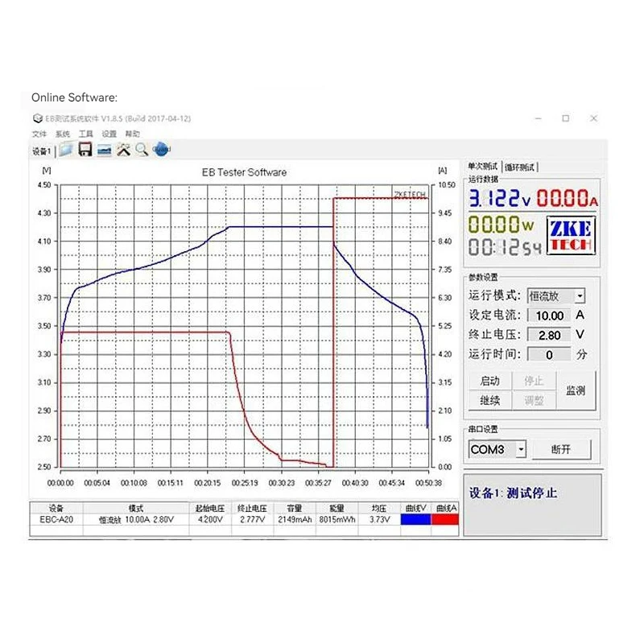Click the 3.122v voltage readout

tap(500, 198)
